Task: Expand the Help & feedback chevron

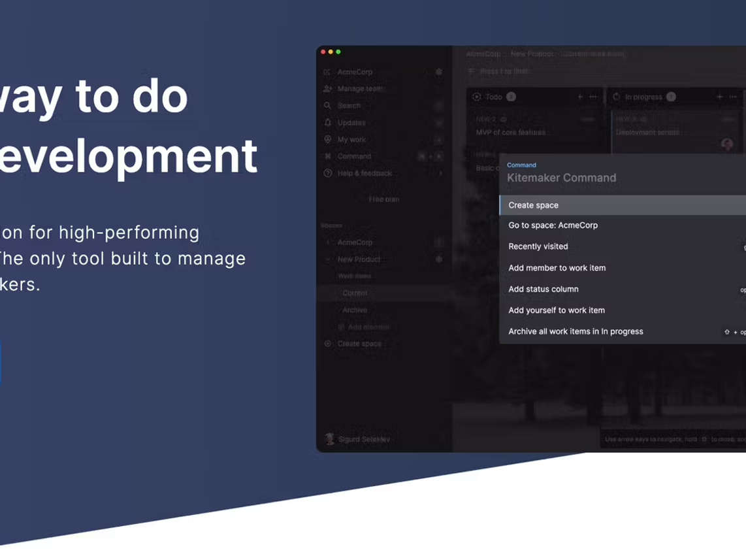Action: pyautogui.click(x=440, y=173)
